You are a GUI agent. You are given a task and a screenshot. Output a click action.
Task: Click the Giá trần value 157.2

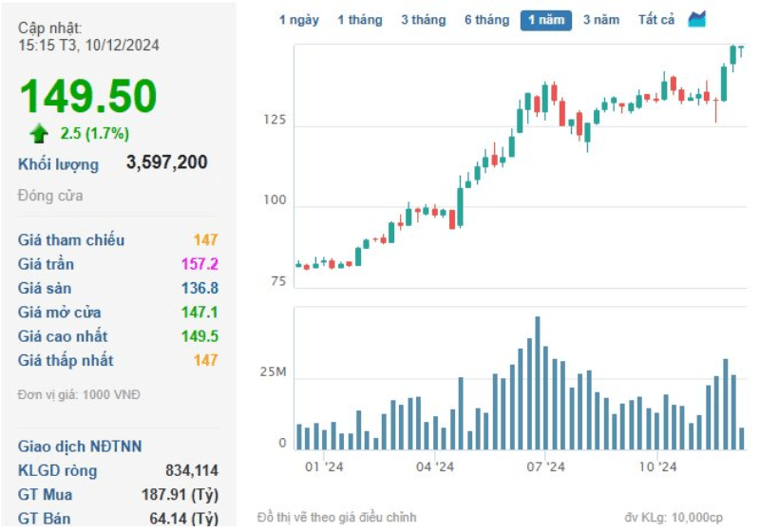click(x=199, y=264)
